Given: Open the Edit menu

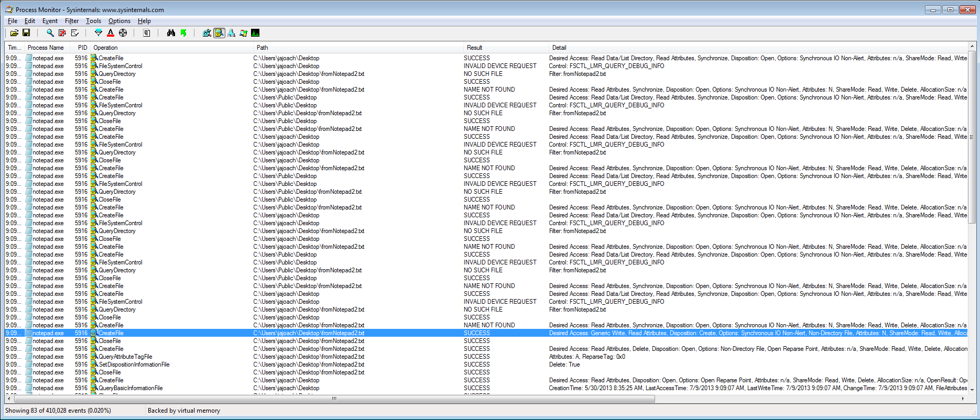Looking at the screenshot, I should coord(30,21).
